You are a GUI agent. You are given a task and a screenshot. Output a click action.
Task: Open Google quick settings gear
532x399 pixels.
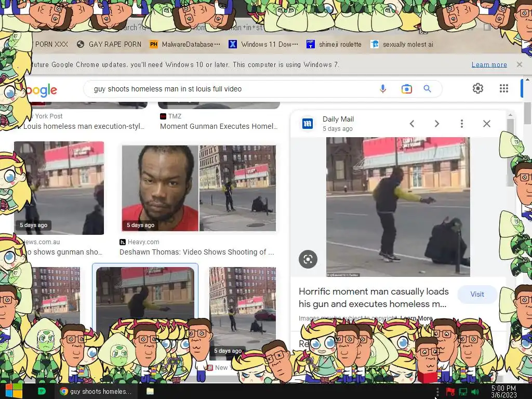(x=478, y=88)
